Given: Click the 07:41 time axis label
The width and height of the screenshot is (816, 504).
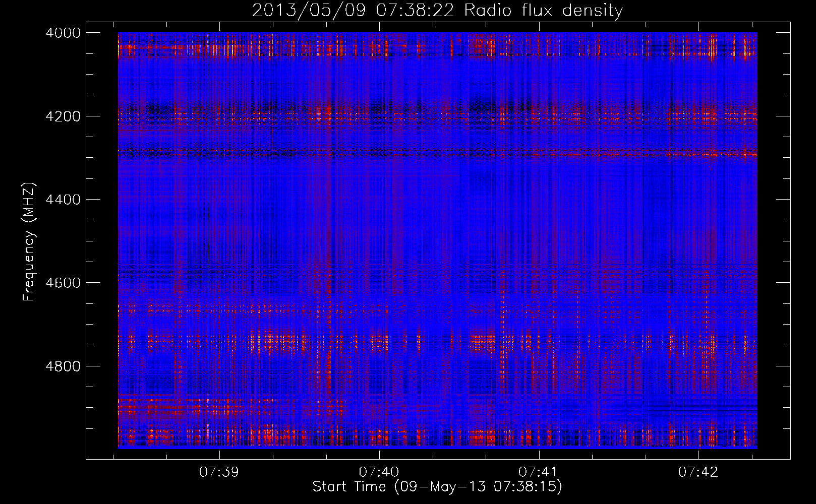Looking at the screenshot, I should pyautogui.click(x=538, y=472).
